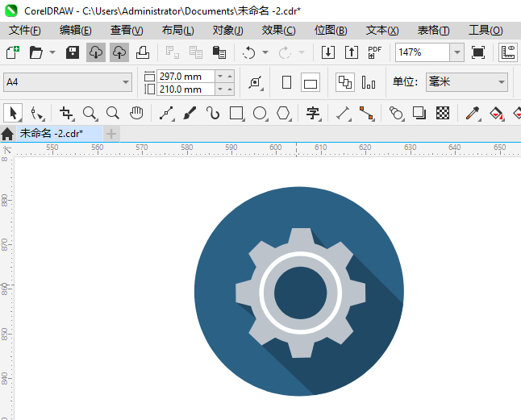Image resolution: width=521 pixels, height=420 pixels.
Task: Toggle the current page layout icon
Action: (x=369, y=82)
